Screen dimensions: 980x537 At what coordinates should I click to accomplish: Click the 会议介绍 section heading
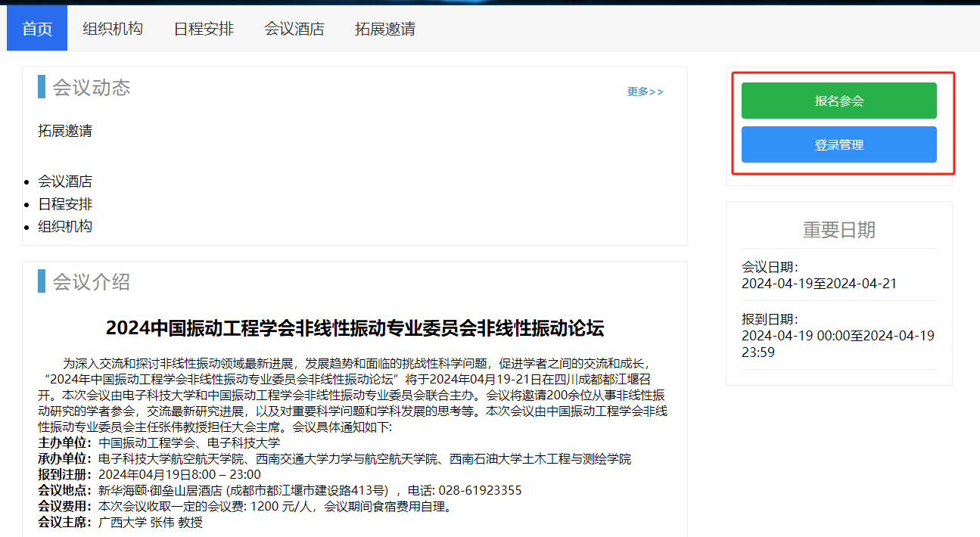pos(92,282)
